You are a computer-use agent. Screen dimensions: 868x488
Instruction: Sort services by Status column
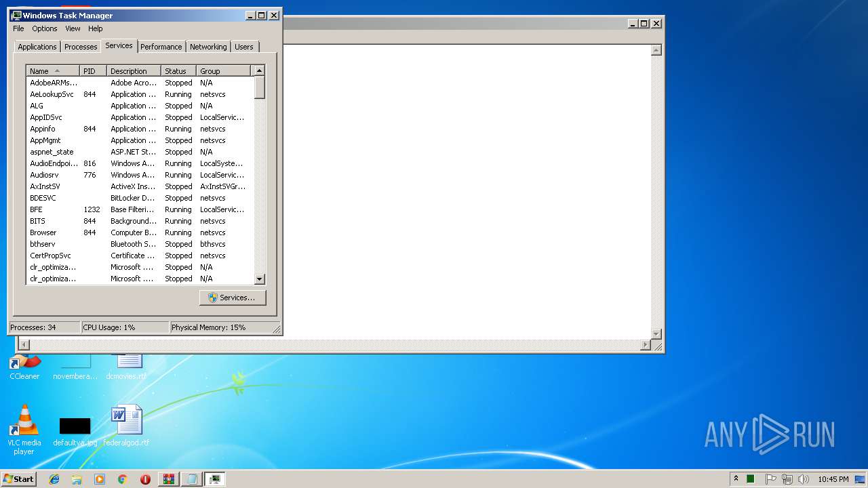(179, 71)
